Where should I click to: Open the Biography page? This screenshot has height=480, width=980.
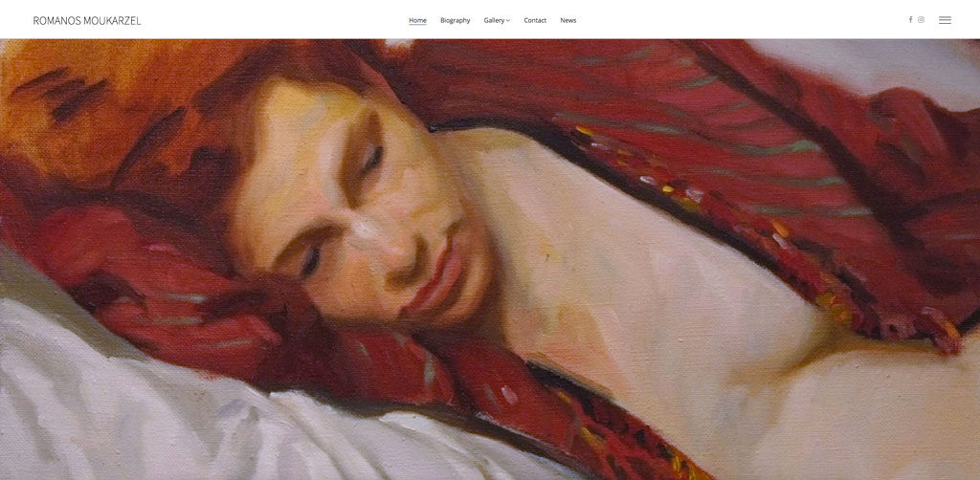[455, 20]
